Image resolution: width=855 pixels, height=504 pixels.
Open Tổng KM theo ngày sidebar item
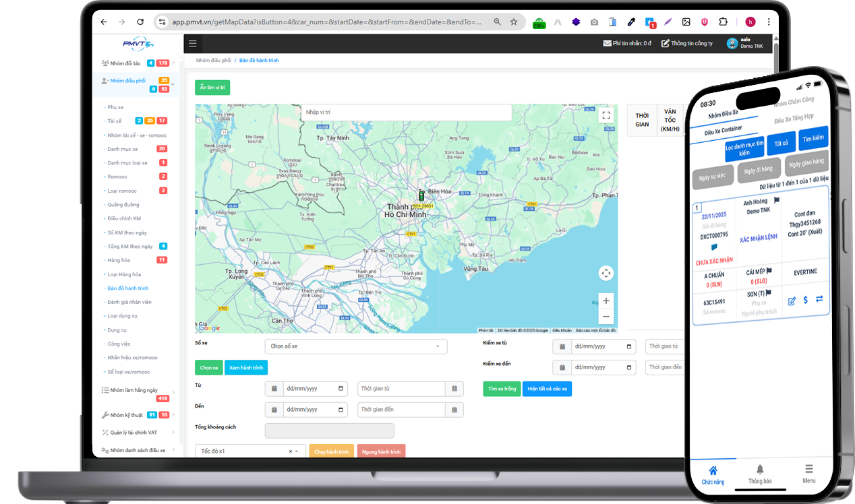[x=130, y=246]
